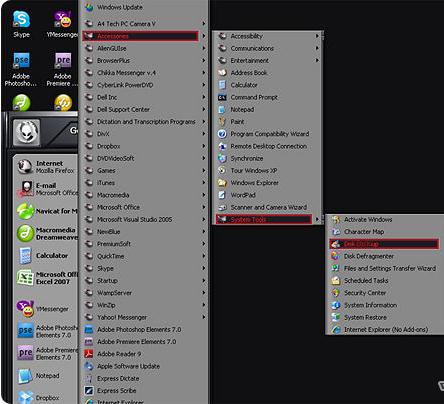This screenshot has width=444, height=404.
Task: Select Scheduled Tasks in System Tools
Action: [384, 281]
